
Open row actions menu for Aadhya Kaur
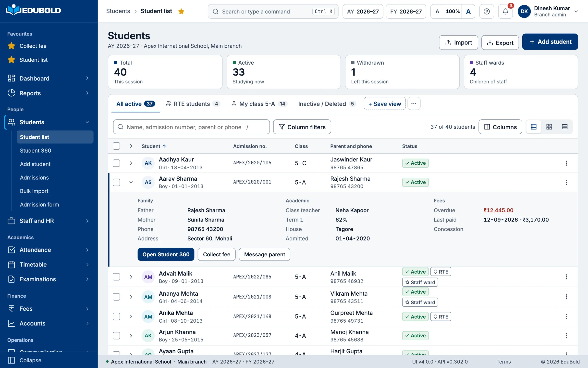click(566, 163)
